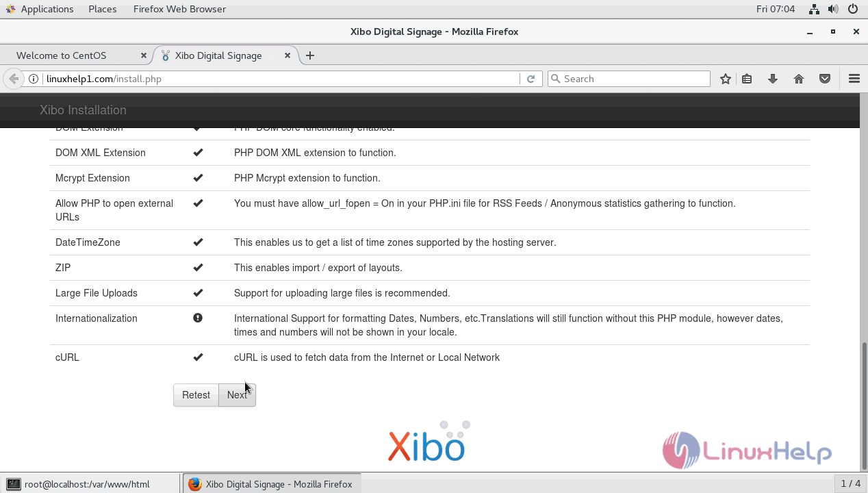Viewport: 868px width, 493px height.
Task: Click the Large File Uploads label
Action: [97, 293]
